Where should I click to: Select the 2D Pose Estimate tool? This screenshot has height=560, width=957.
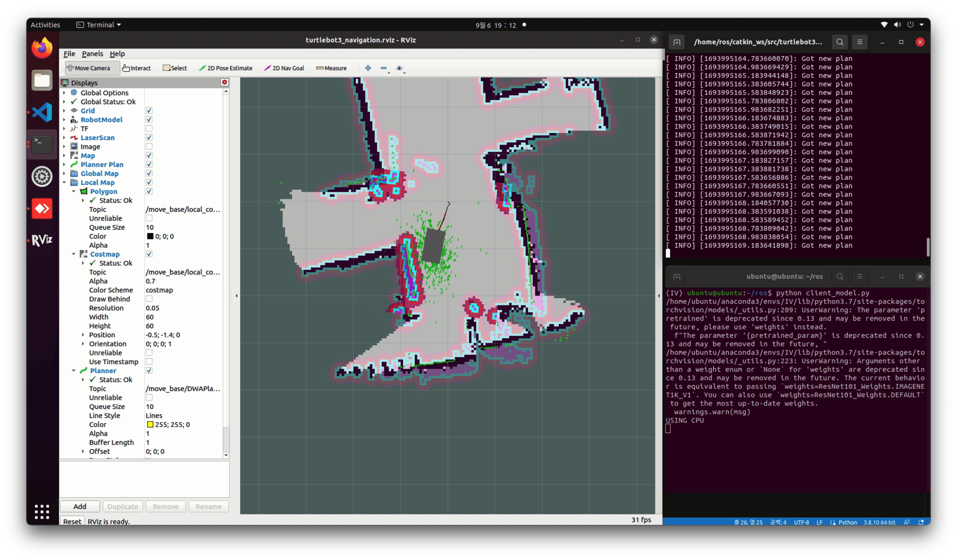pos(226,68)
